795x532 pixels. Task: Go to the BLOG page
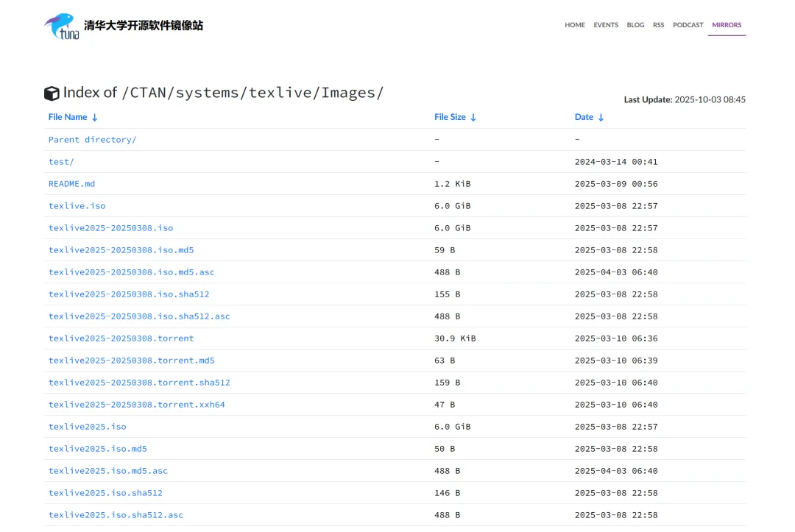point(635,25)
